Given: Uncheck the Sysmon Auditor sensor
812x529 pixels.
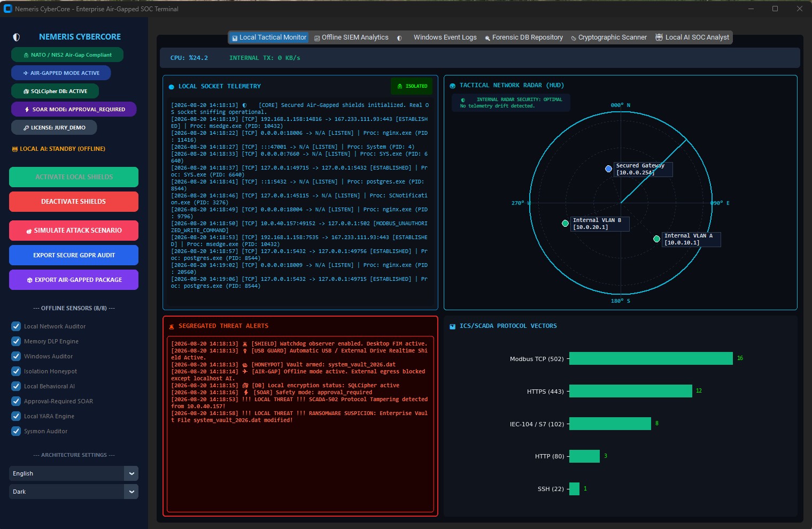Looking at the screenshot, I should [x=16, y=431].
